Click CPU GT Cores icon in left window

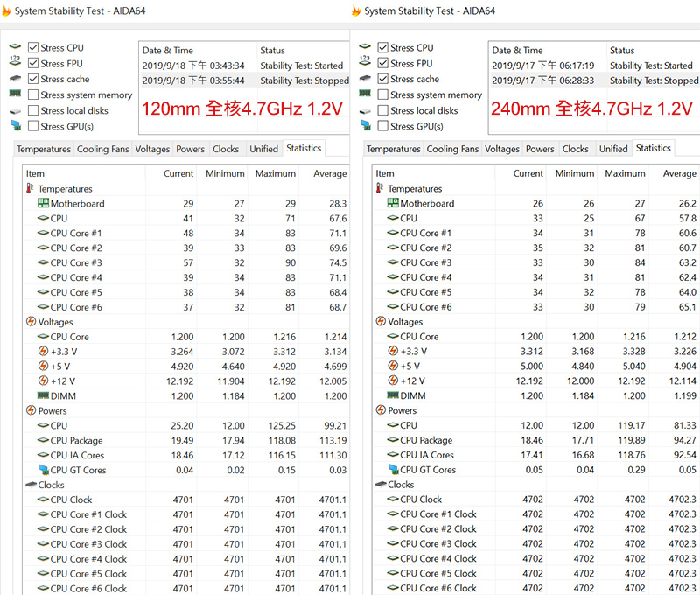coord(44,470)
